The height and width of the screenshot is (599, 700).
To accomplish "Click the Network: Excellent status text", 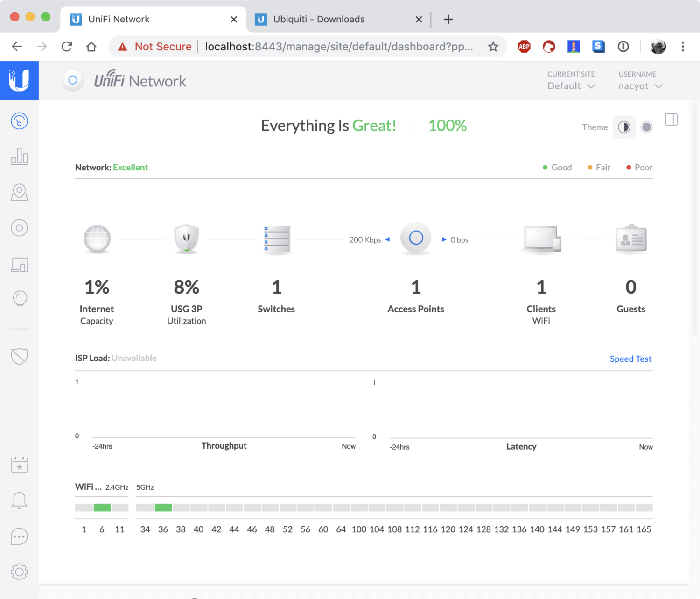I will coord(112,167).
